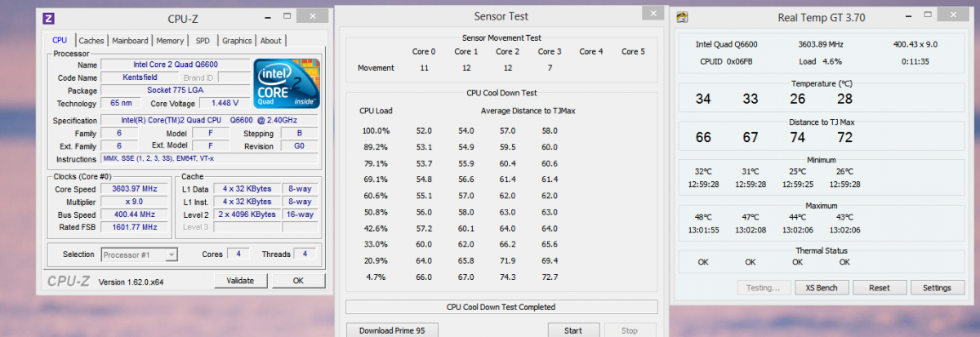Click the Instructions field MMX, SSE

(210, 159)
